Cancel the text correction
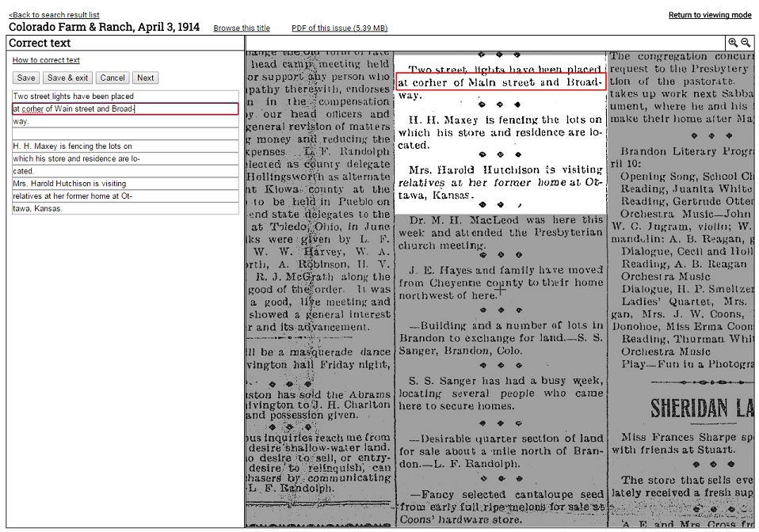 (x=113, y=78)
